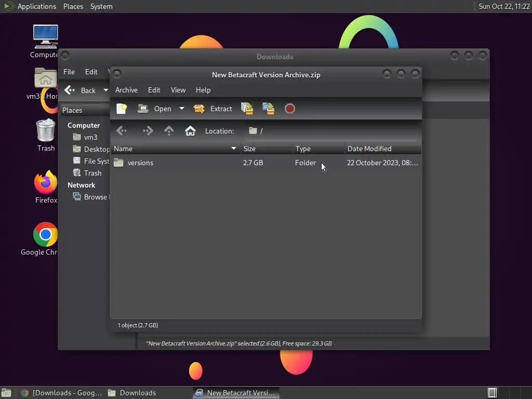Sort by the Size column header

click(x=267, y=149)
